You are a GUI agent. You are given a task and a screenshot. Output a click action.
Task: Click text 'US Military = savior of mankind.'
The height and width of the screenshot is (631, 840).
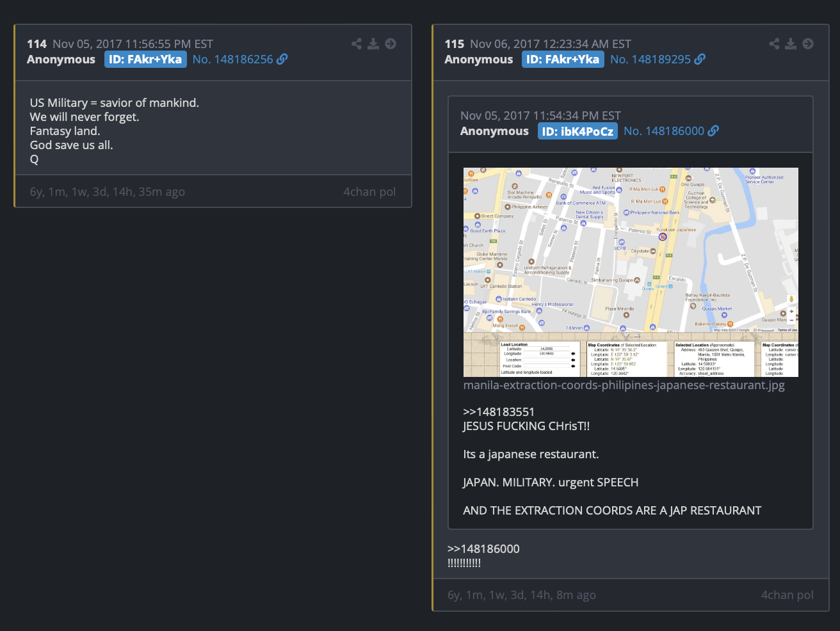(x=115, y=103)
